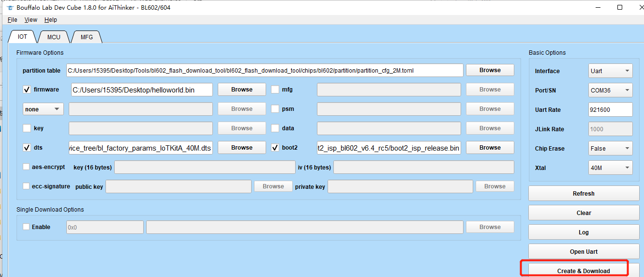The width and height of the screenshot is (644, 277).
Task: Click the Log button
Action: tap(584, 232)
